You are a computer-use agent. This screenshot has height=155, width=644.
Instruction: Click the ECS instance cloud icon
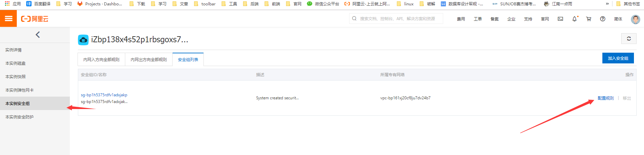[x=83, y=40]
